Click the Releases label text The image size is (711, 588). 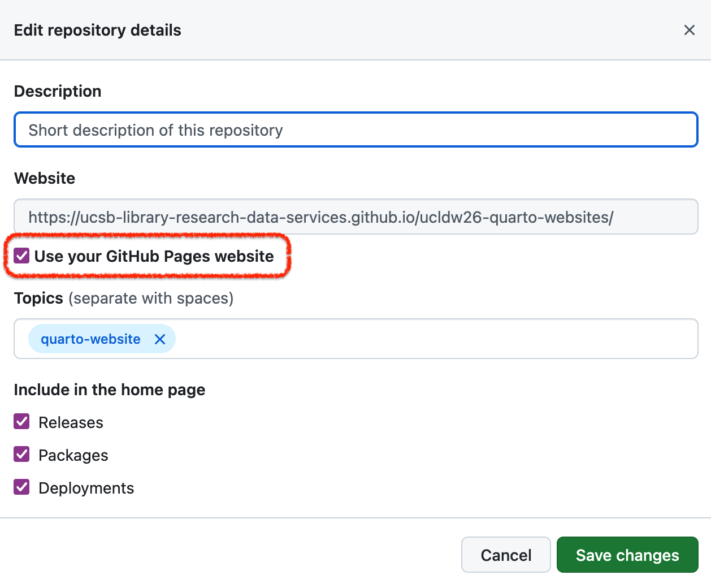[71, 423]
